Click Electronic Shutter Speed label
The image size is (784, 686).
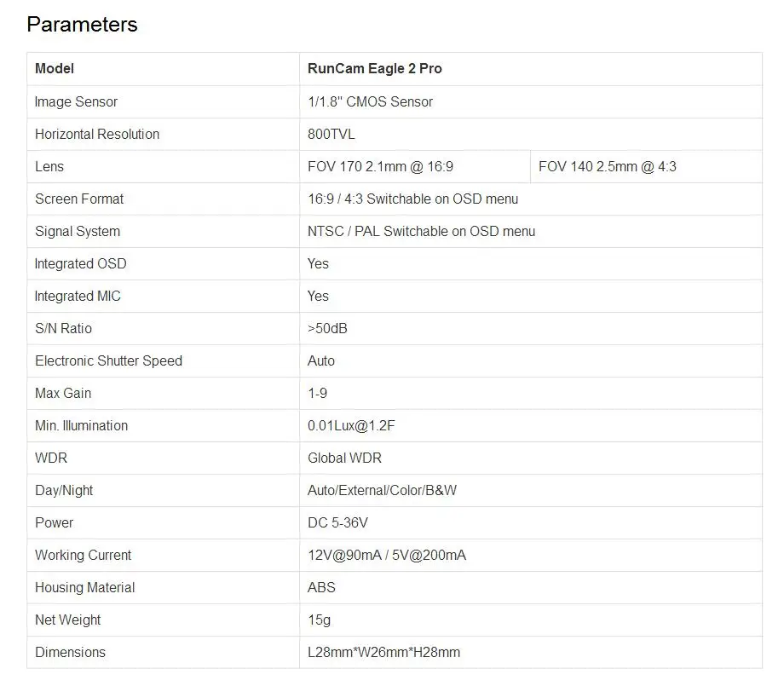108,360
